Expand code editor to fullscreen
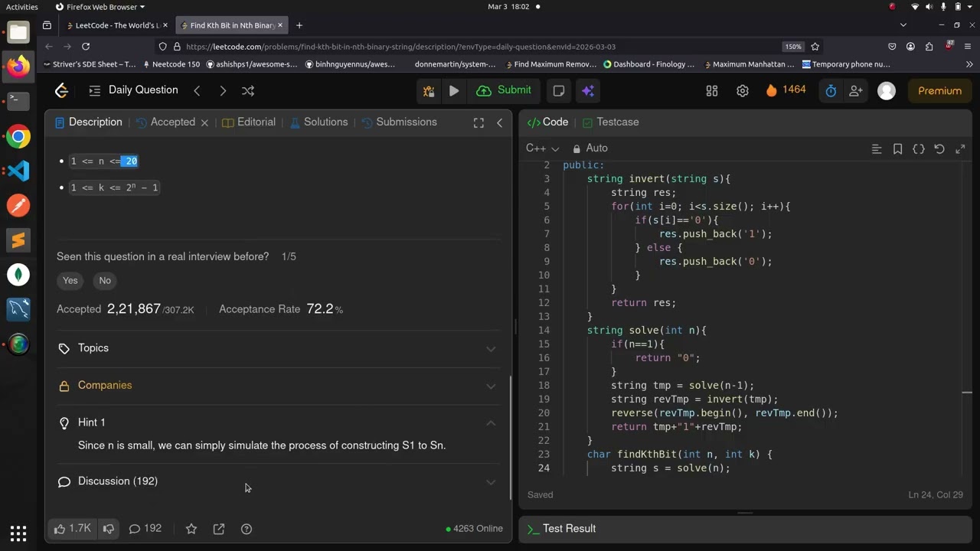Viewport: 980px width, 551px height. click(x=960, y=149)
